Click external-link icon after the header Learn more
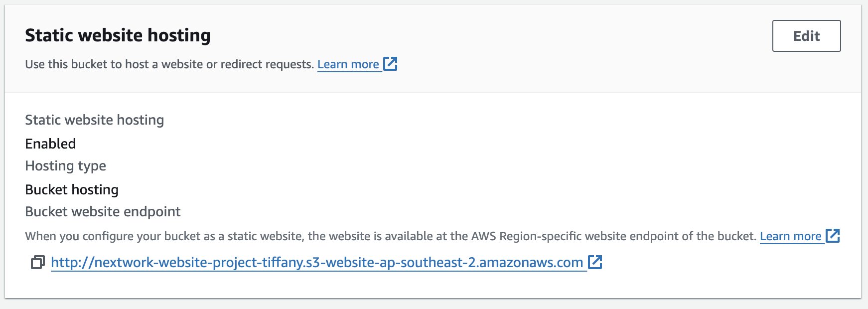This screenshot has height=309, width=868. tap(390, 64)
